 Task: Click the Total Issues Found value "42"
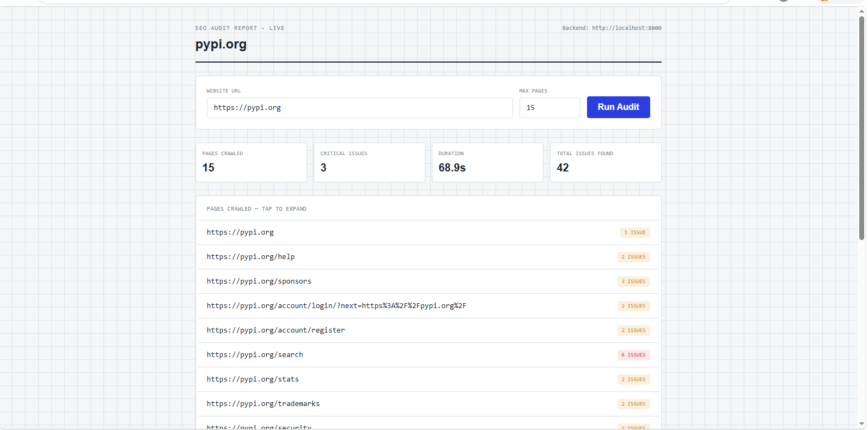point(563,168)
